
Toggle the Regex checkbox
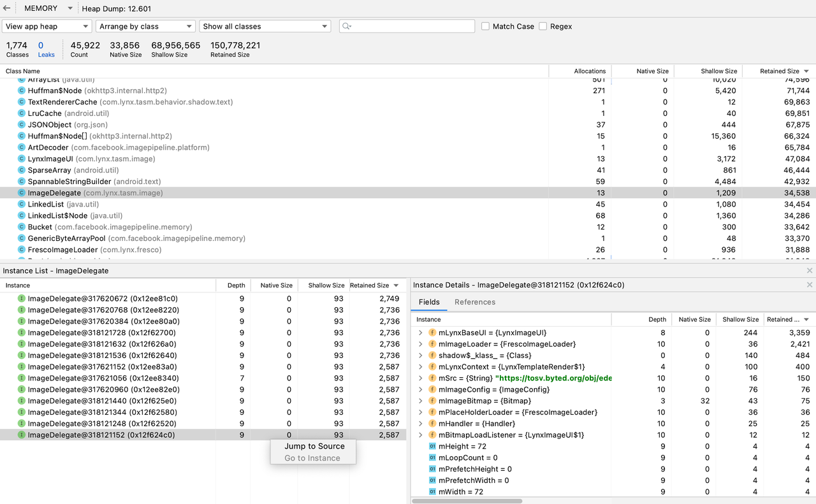543,26
